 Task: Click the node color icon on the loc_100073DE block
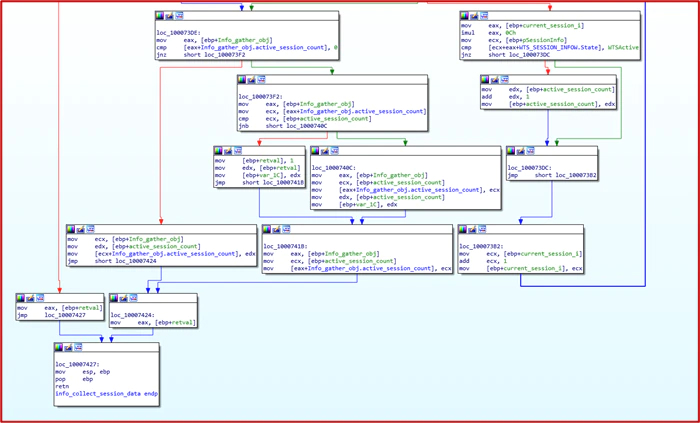click(160, 16)
